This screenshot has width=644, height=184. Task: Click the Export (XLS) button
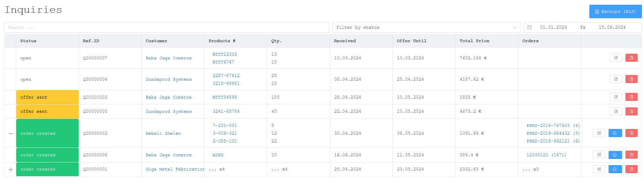(x=615, y=11)
